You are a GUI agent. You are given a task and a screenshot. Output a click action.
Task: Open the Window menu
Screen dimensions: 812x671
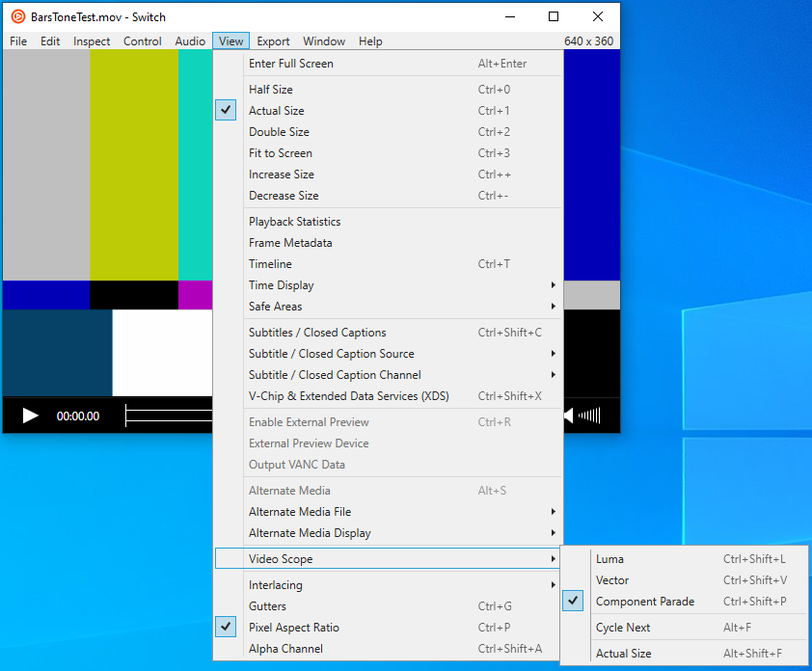tap(324, 41)
